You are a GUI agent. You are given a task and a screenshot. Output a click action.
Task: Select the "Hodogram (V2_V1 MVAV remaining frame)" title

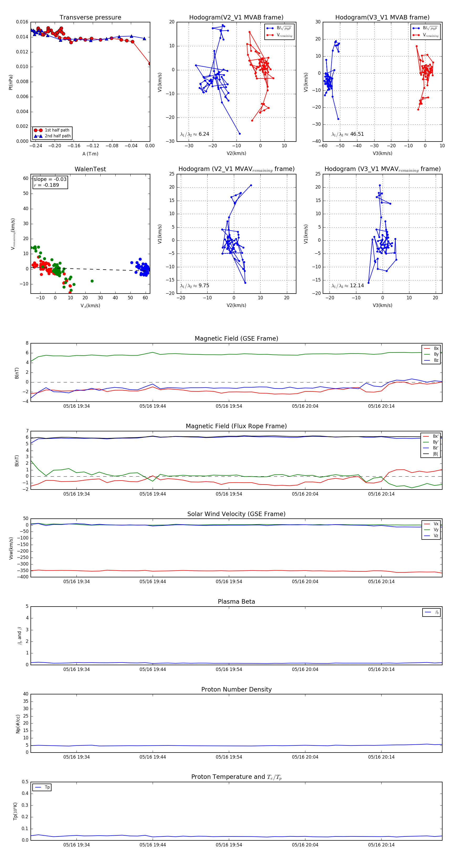[x=236, y=169]
